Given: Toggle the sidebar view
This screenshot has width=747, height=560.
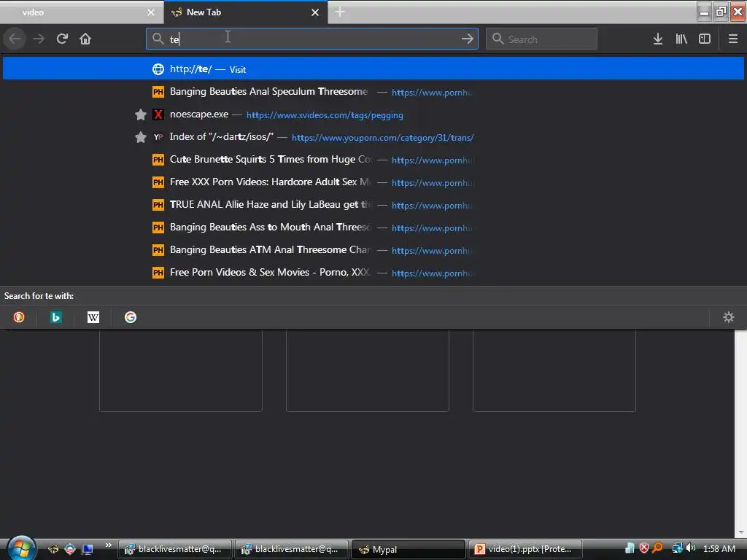Looking at the screenshot, I should 705,39.
